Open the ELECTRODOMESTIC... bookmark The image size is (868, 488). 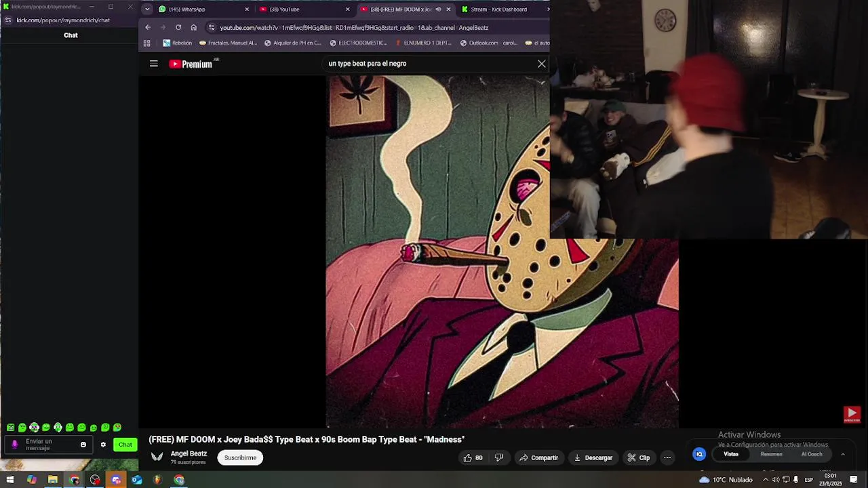(x=358, y=43)
